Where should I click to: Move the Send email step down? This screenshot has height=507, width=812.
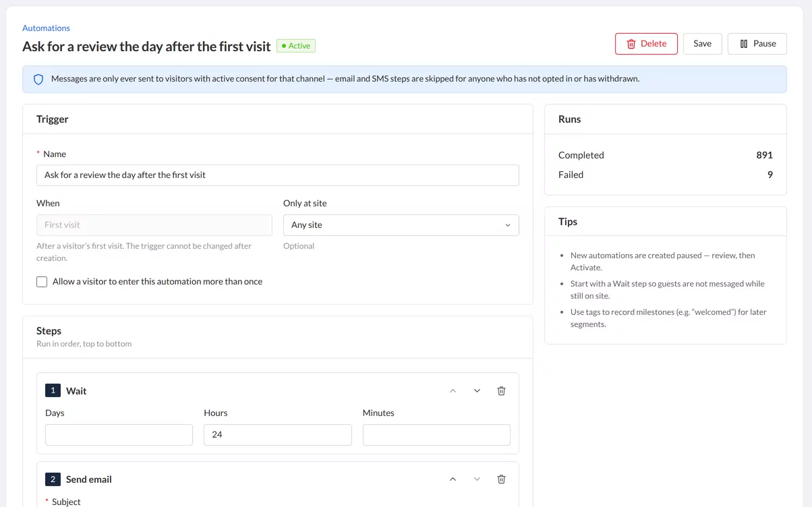click(477, 479)
